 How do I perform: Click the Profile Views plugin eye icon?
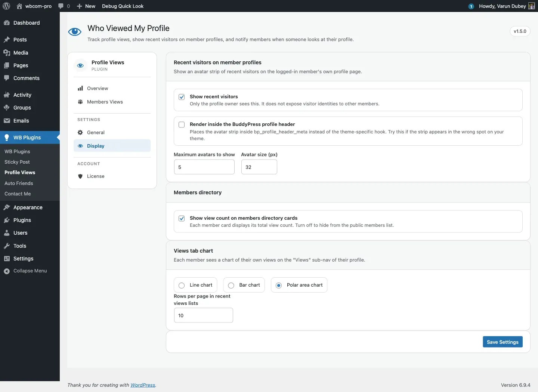pos(80,65)
